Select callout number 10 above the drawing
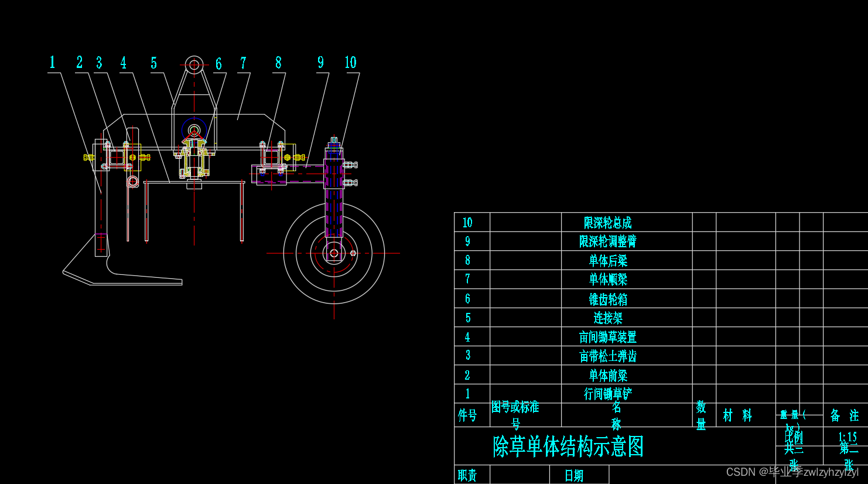This screenshot has width=868, height=484. [x=350, y=63]
